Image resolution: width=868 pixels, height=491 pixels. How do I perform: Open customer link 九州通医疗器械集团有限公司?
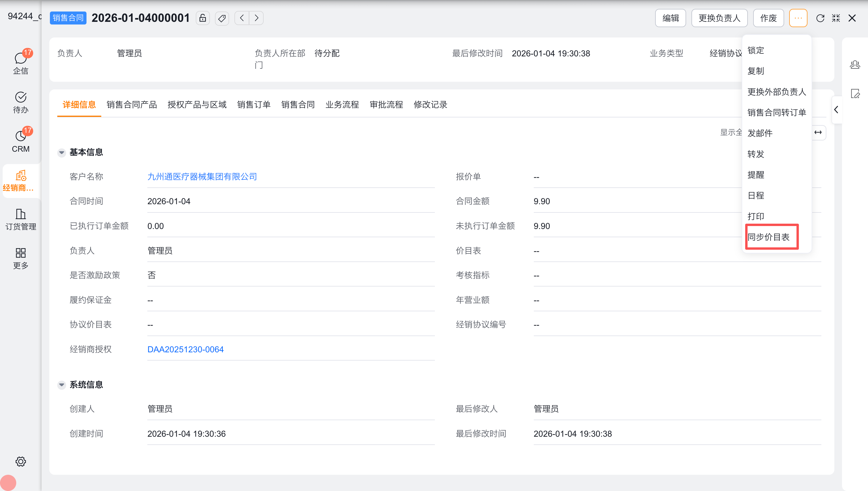tap(202, 176)
